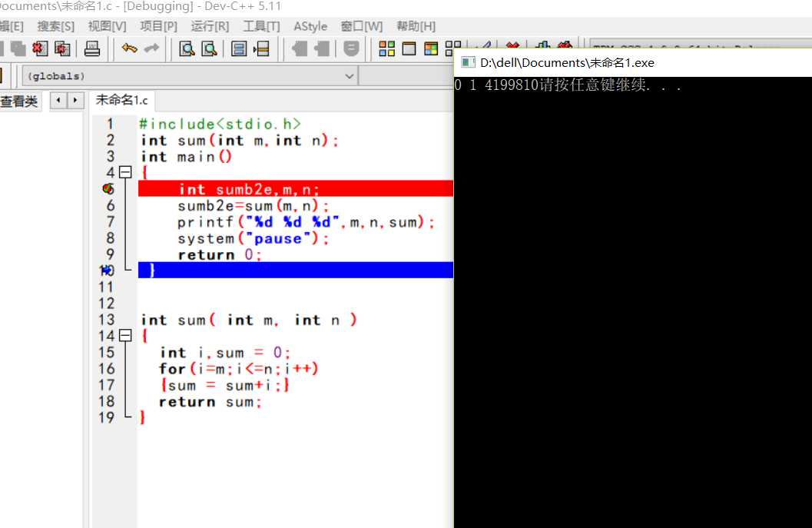
Task: Click the 'return sum;' line
Action: 210,402
